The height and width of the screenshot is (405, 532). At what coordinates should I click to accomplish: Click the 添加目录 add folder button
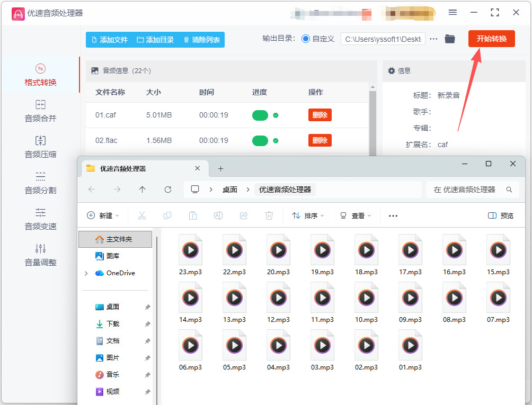coord(155,40)
